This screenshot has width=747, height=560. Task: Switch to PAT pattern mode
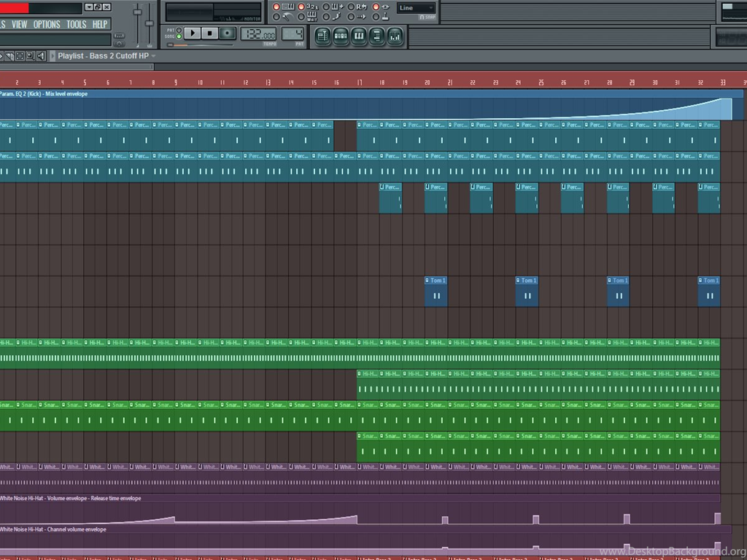pos(179,29)
